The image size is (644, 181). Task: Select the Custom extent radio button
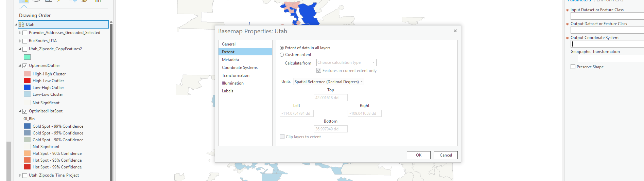tap(282, 55)
